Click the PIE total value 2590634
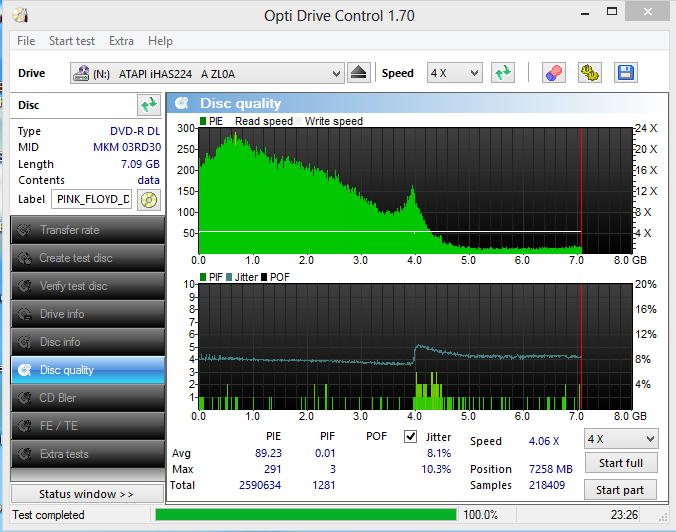 coord(260,485)
